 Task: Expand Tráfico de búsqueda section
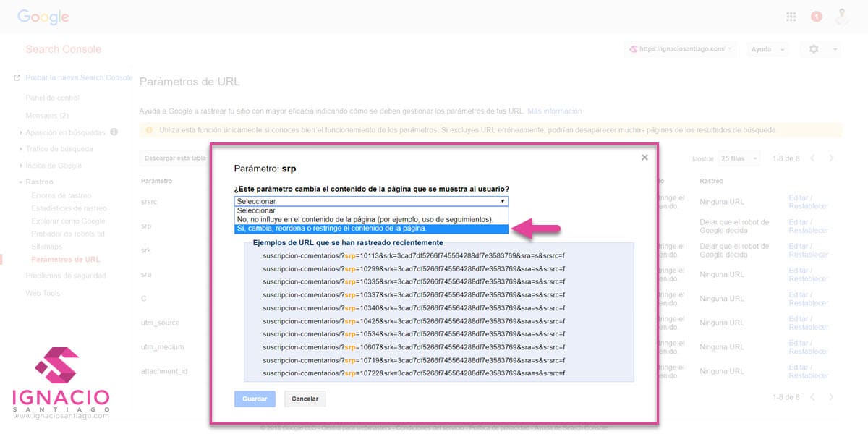(58, 149)
